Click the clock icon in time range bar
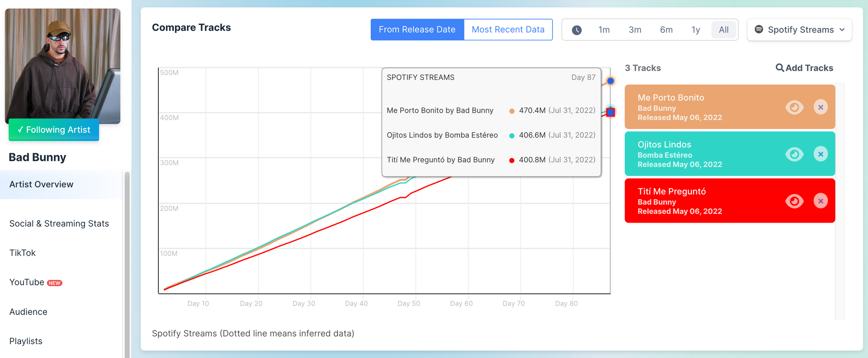This screenshot has height=358, width=868. [x=577, y=30]
